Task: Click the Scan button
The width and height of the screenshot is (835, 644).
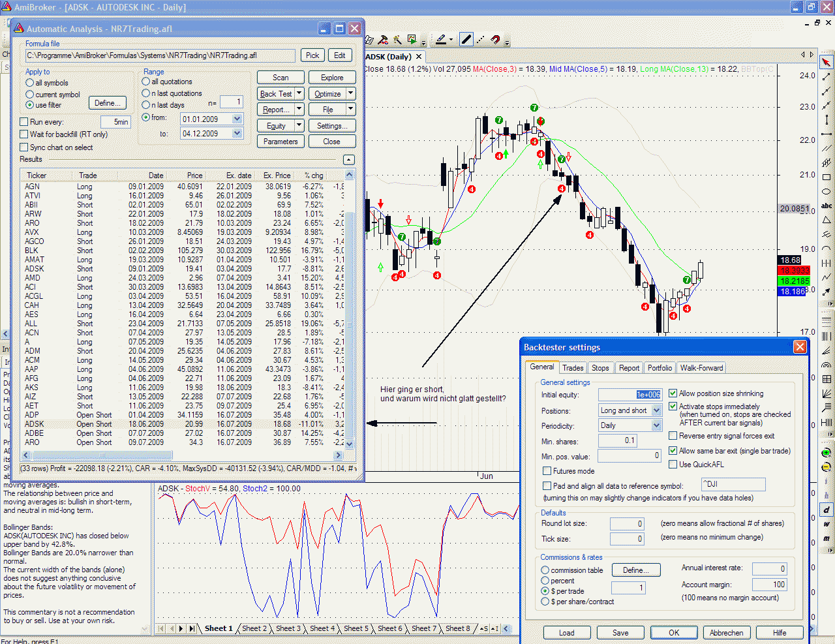Action: [281, 78]
